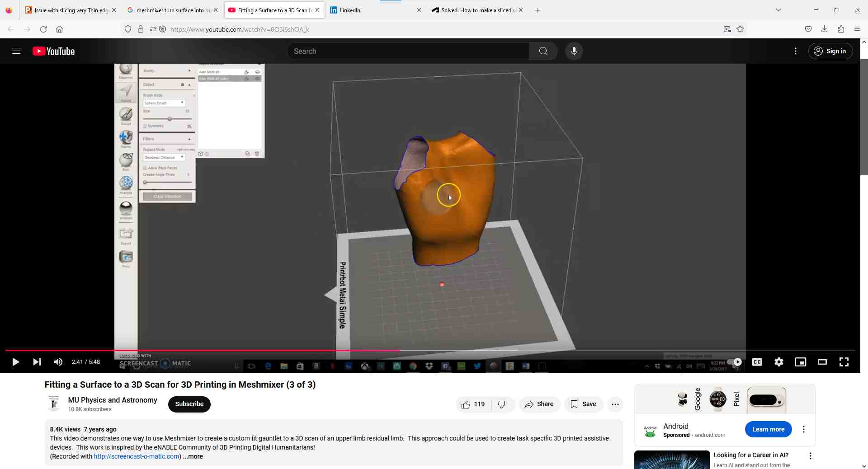This screenshot has width=868, height=469.
Task: Toggle theater mode
Action: click(x=822, y=362)
